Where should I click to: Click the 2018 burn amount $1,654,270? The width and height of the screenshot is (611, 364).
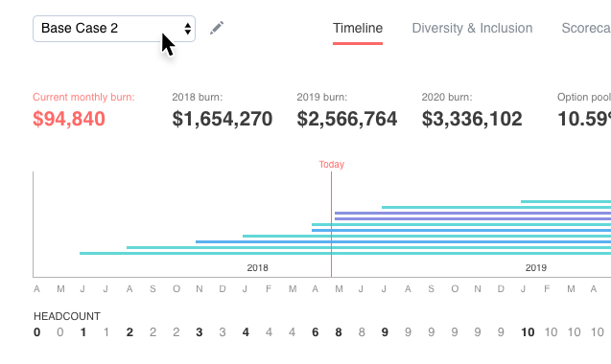pos(223,119)
